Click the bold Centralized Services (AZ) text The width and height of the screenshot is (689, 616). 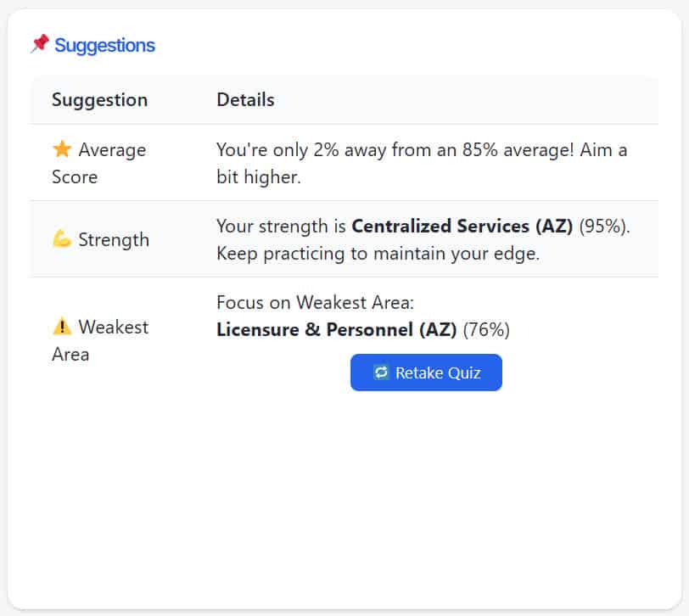coord(462,227)
